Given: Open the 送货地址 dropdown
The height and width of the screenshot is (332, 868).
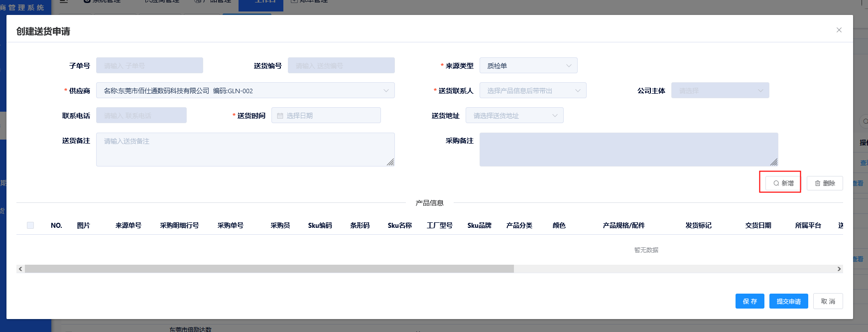Looking at the screenshot, I should [x=514, y=116].
